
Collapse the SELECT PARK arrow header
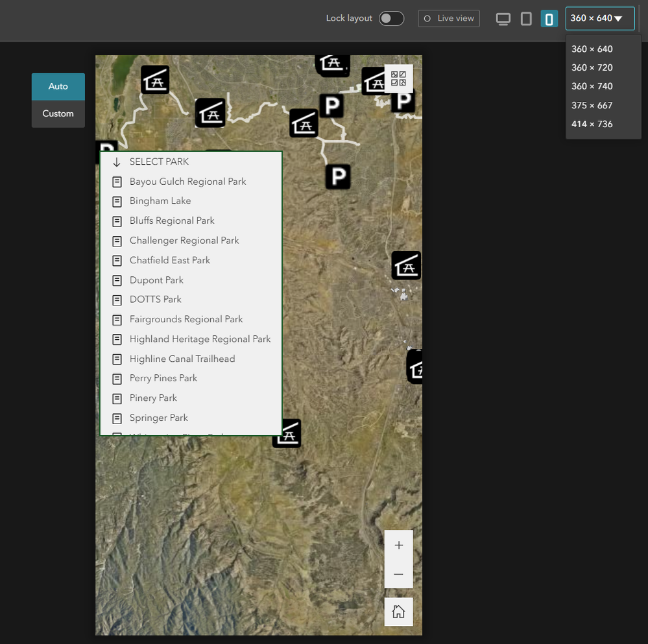(117, 162)
